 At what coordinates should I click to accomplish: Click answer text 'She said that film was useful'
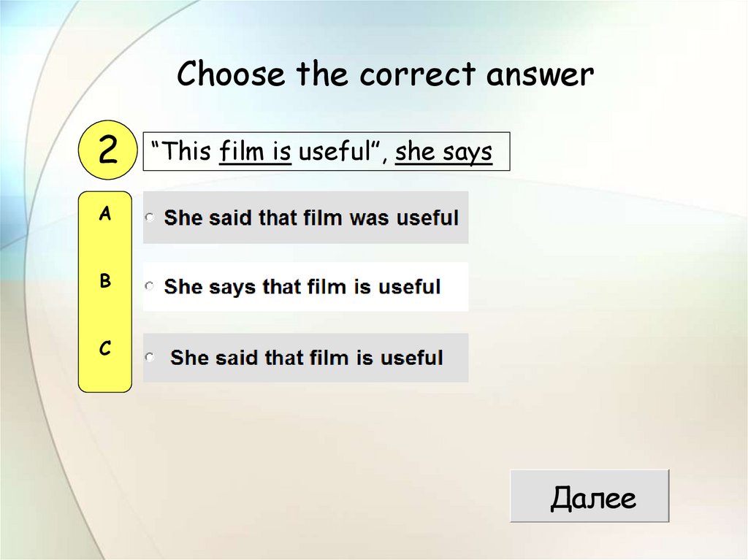click(x=311, y=218)
